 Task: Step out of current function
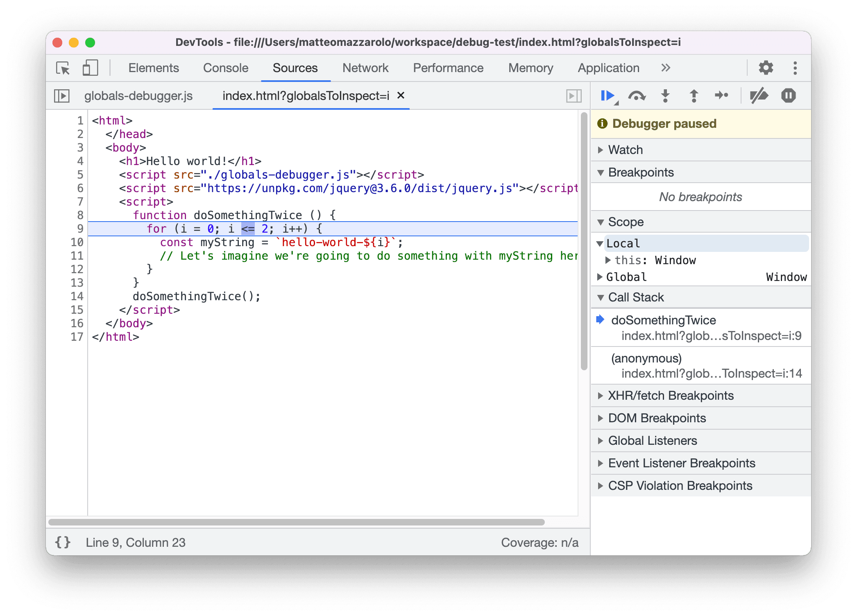coord(694,96)
